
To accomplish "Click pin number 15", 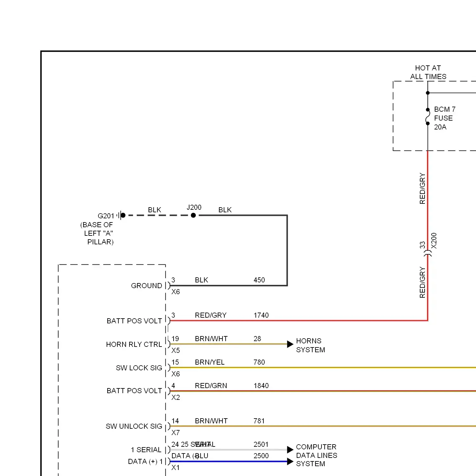I will coord(175,362).
